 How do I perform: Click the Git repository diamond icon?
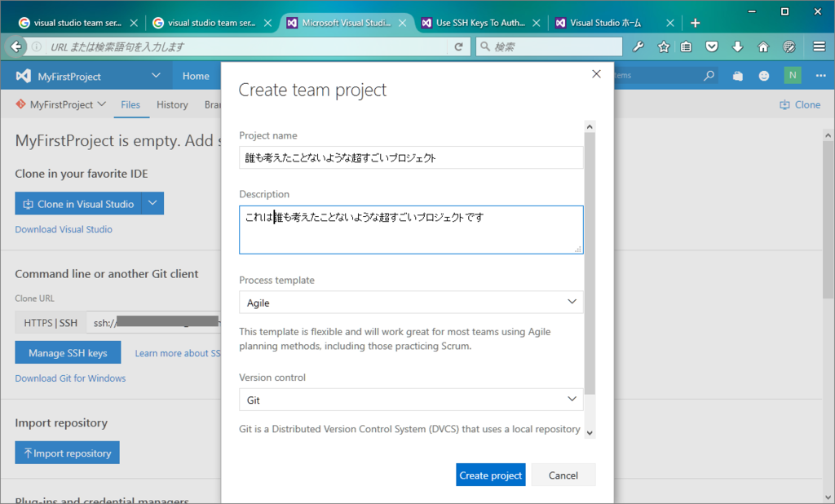(x=20, y=104)
